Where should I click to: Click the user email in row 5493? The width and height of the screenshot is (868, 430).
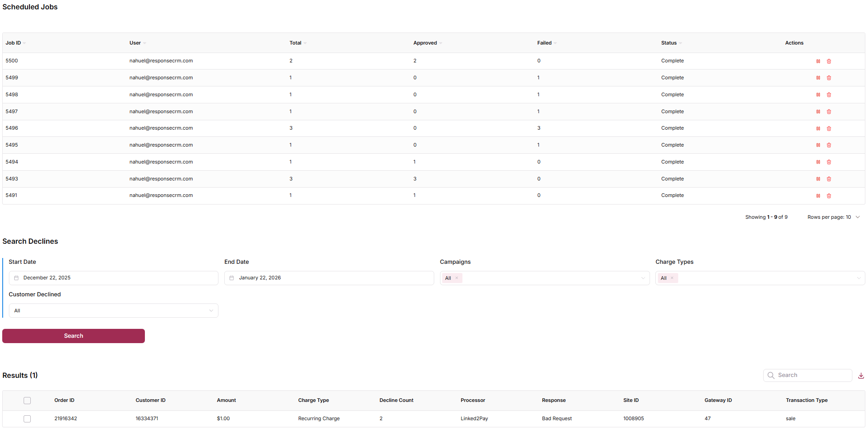tap(161, 179)
